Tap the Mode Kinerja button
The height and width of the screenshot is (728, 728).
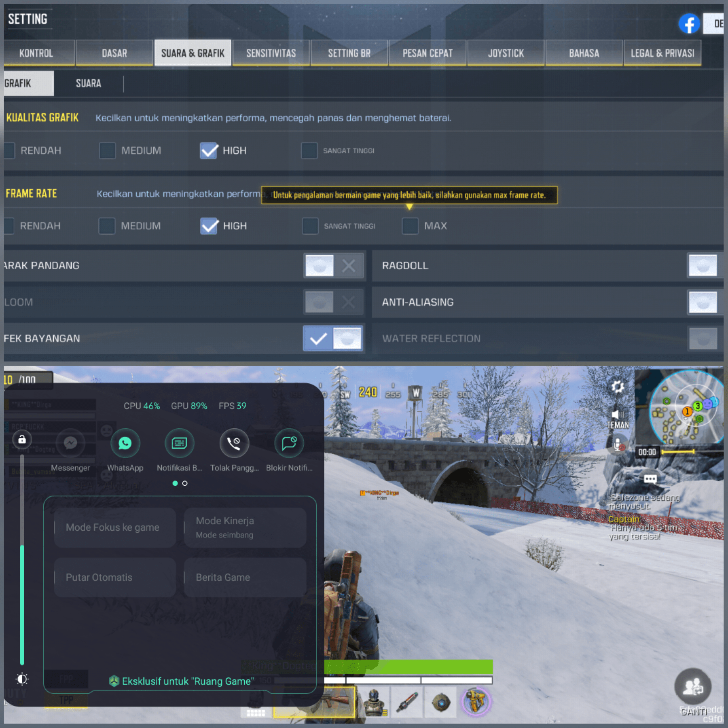pyautogui.click(x=245, y=527)
